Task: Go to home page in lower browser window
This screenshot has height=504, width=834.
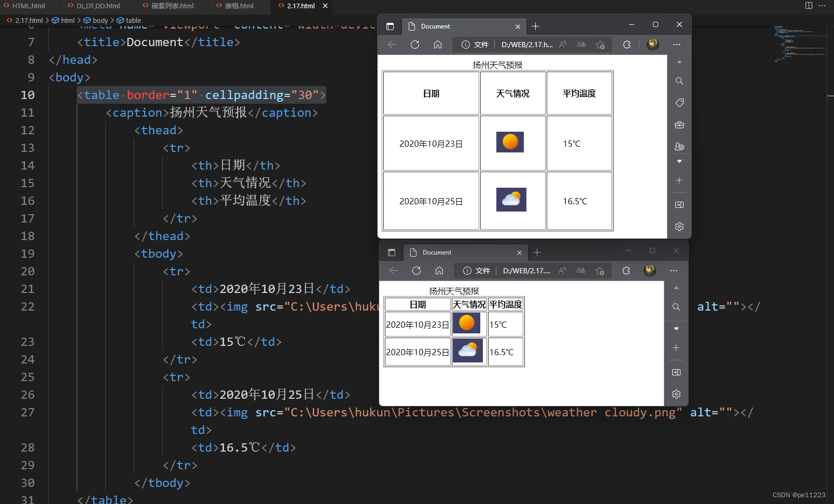Action: (x=439, y=271)
